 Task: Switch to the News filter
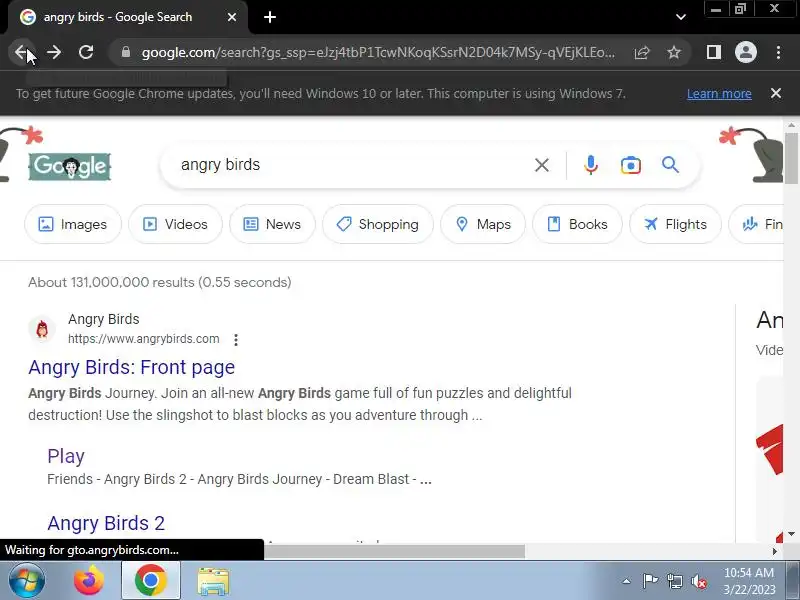click(x=272, y=224)
